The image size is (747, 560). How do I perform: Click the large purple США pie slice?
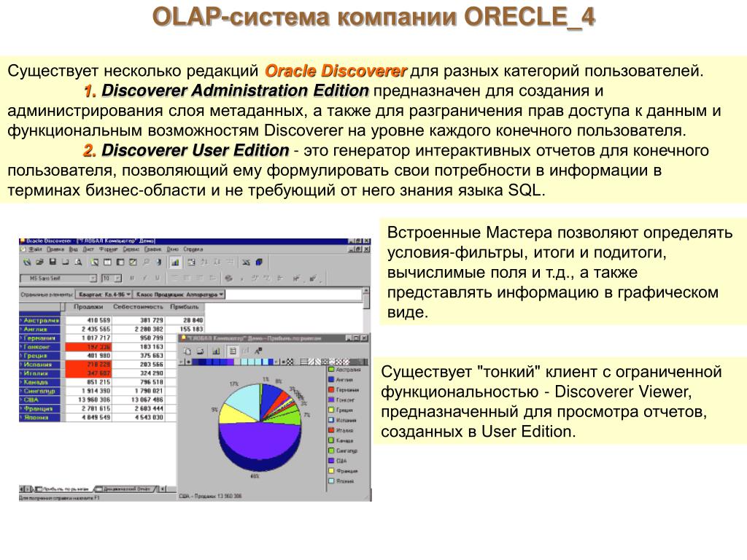[260, 440]
